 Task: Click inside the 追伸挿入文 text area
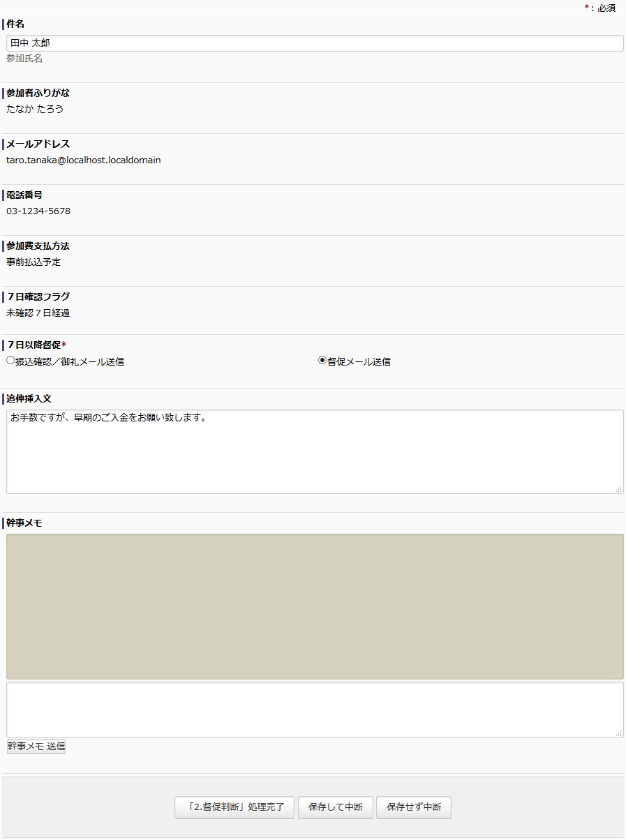pos(314,451)
